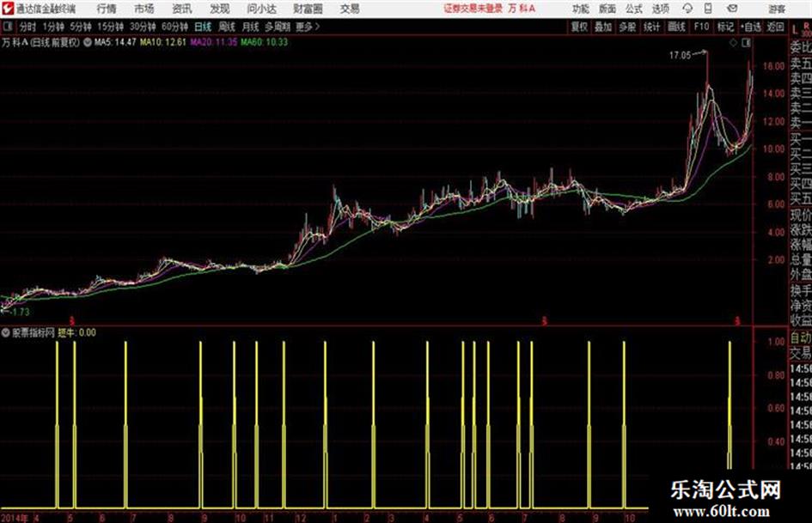The width and height of the screenshot is (812, 523).
Task: Click the 标记 mark button
Action: click(x=725, y=27)
